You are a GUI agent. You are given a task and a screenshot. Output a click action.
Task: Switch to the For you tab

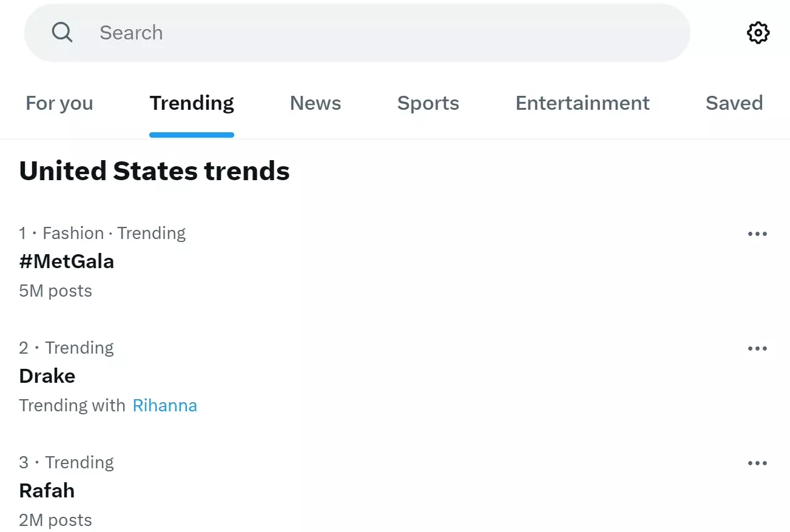tap(58, 103)
